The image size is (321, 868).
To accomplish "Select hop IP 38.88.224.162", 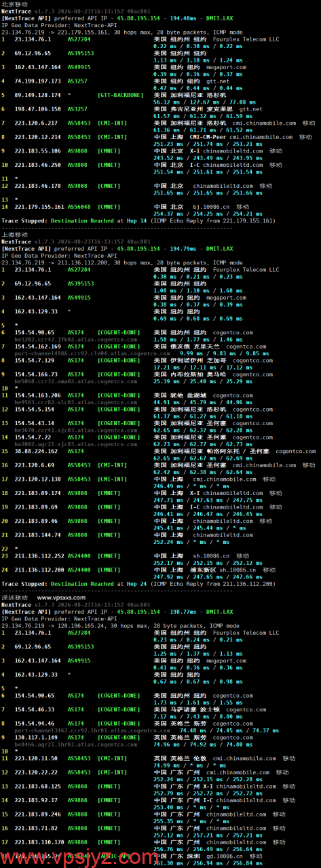I will pyautogui.click(x=37, y=452).
